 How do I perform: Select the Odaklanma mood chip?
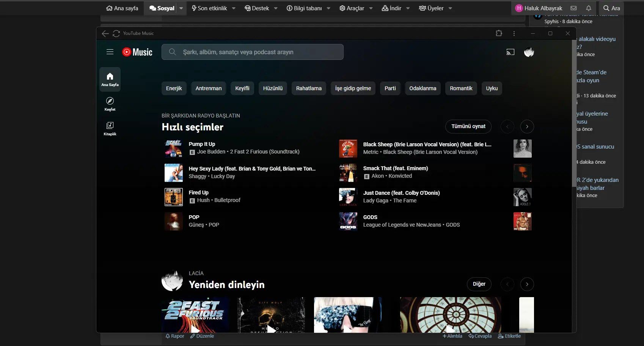pyautogui.click(x=423, y=88)
